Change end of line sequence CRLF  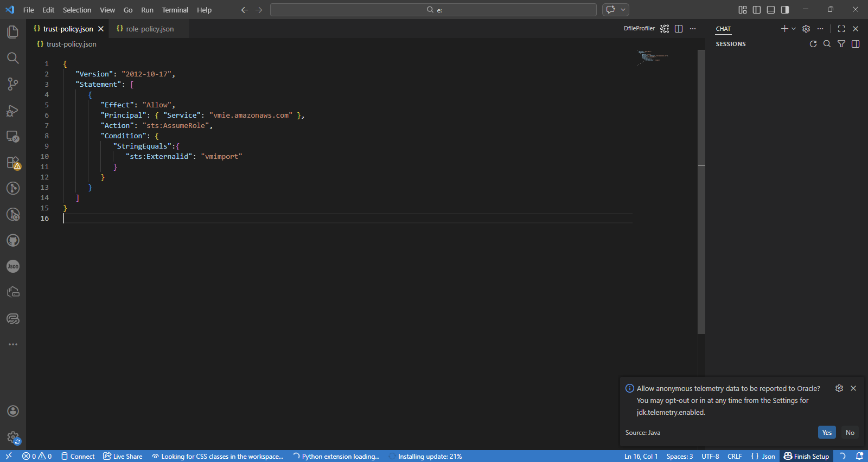(735, 456)
